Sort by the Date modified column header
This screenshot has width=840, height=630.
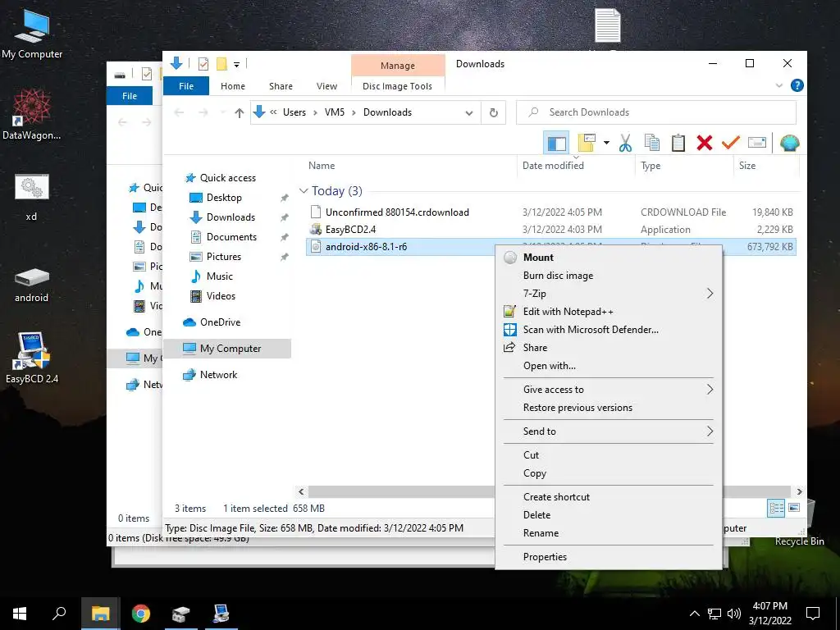pyautogui.click(x=553, y=166)
